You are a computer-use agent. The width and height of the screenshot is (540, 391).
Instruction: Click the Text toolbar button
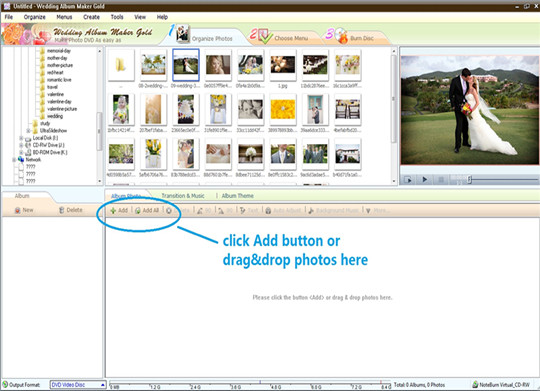pos(249,210)
